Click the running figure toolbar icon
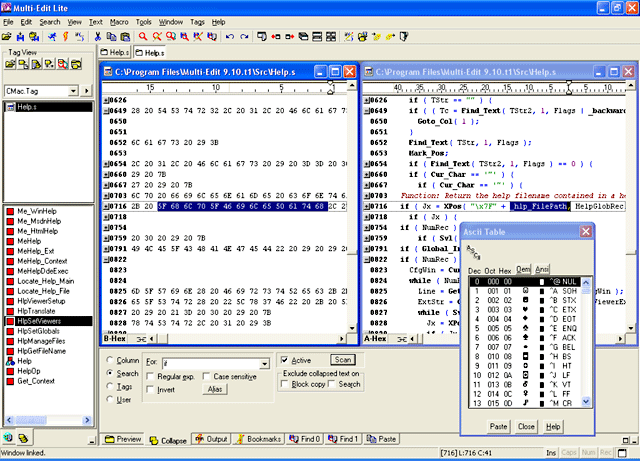This screenshot has height=461, width=640. [52, 37]
